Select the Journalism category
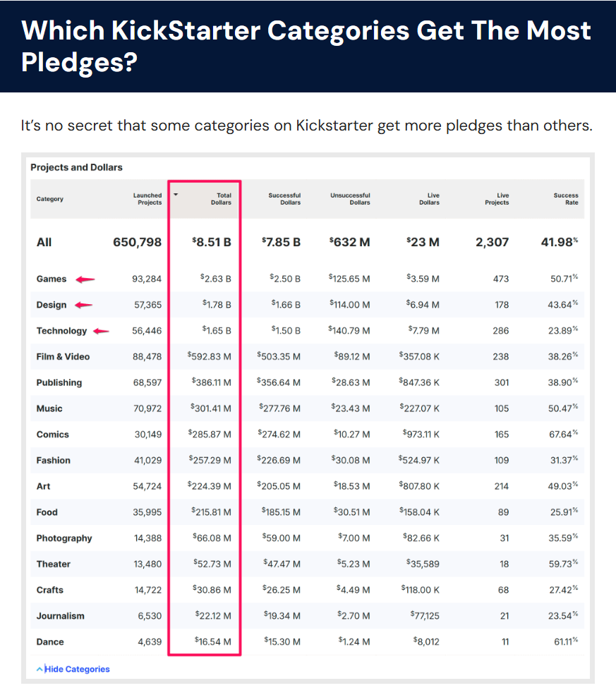This screenshot has height=688, width=616. click(60, 616)
